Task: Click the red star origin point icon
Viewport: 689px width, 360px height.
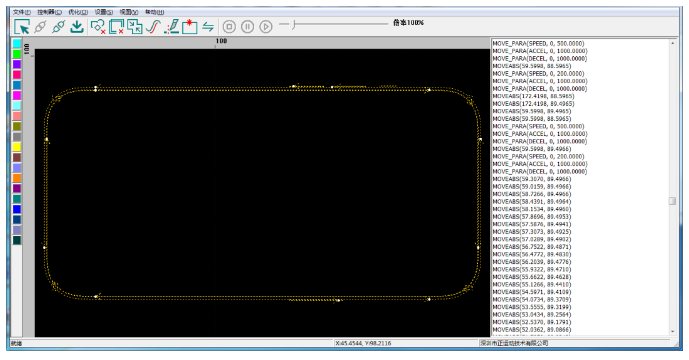Action: pyautogui.click(x=189, y=27)
